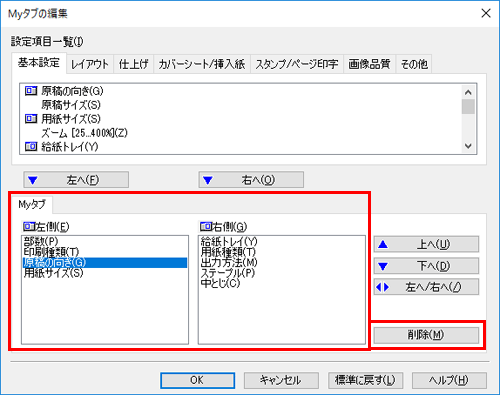Click the キャンセル button
Screen dimensions: 500x395
(281, 380)
